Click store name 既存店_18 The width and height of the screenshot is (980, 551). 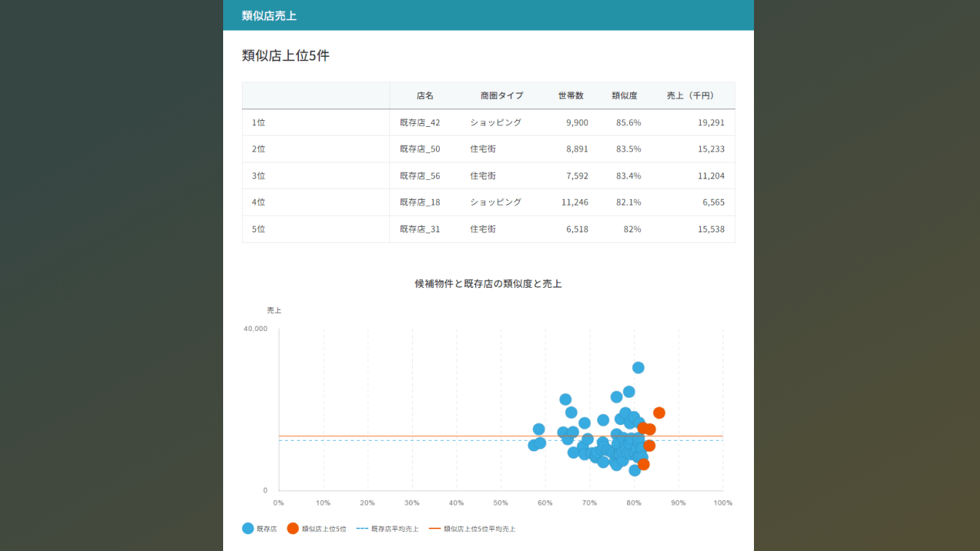[420, 202]
